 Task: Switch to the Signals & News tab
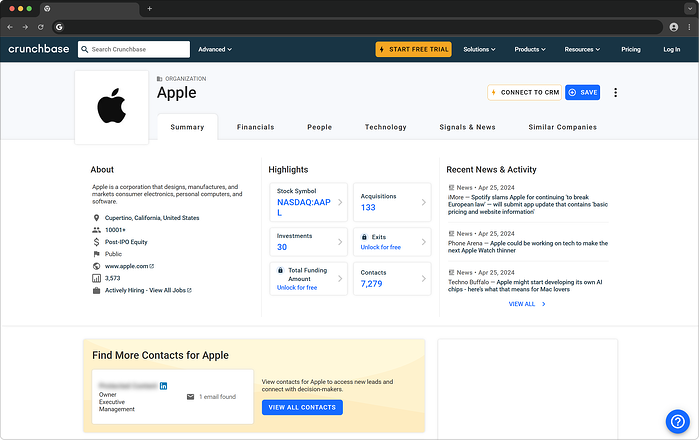[x=467, y=127]
